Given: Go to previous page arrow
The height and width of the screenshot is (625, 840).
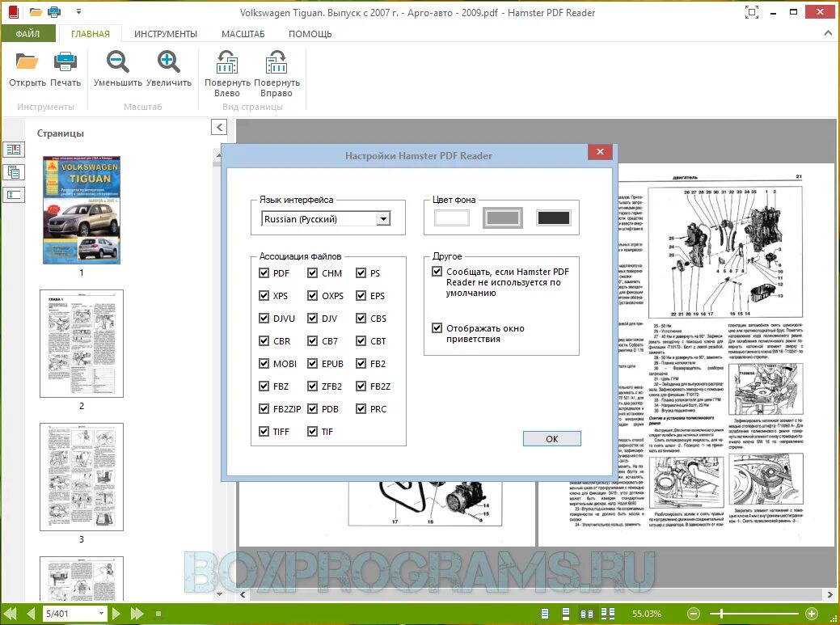Looking at the screenshot, I should click(x=31, y=613).
